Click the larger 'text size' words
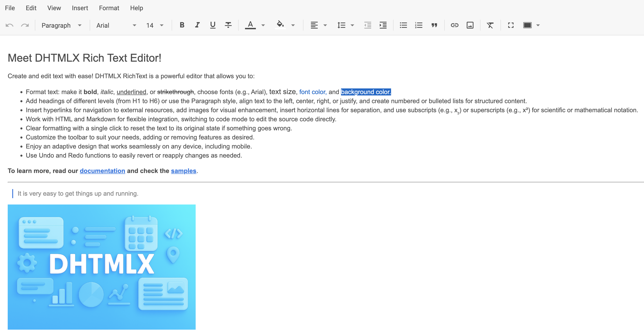 (x=283, y=92)
